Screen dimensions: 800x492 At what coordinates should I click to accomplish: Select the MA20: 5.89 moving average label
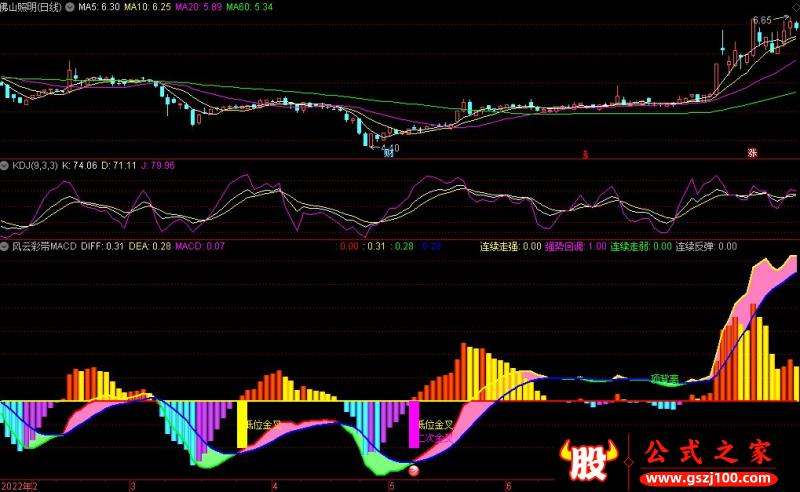198,7
